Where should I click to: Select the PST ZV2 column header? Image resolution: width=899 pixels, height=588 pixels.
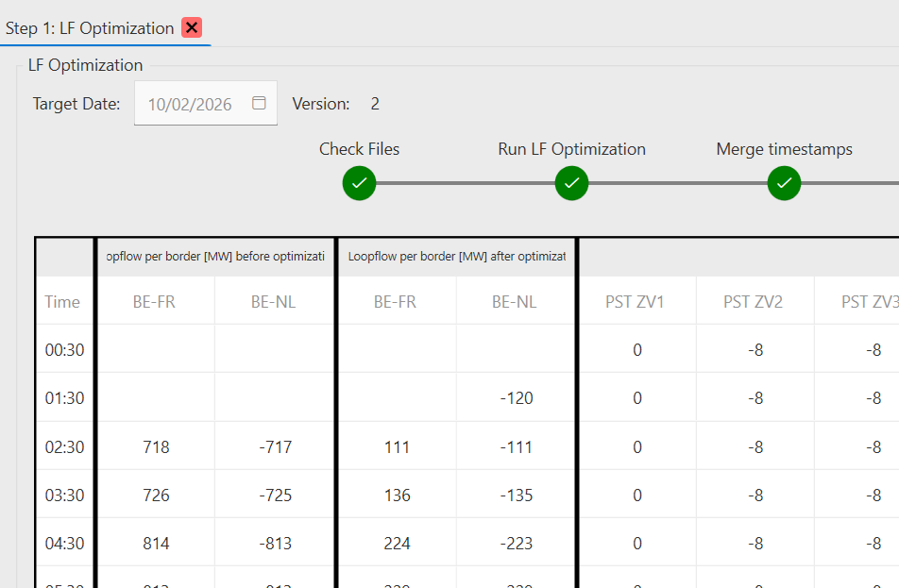coord(754,302)
